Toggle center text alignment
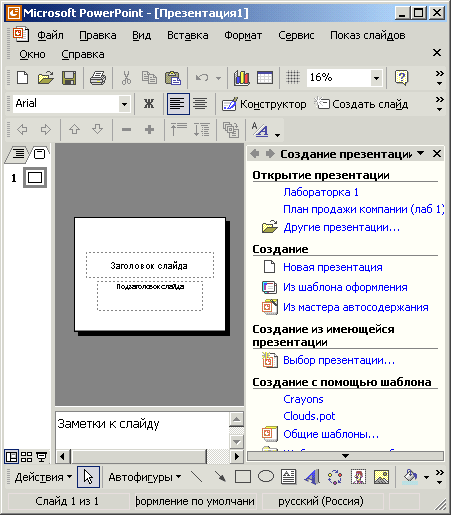The image size is (451, 515). click(200, 104)
